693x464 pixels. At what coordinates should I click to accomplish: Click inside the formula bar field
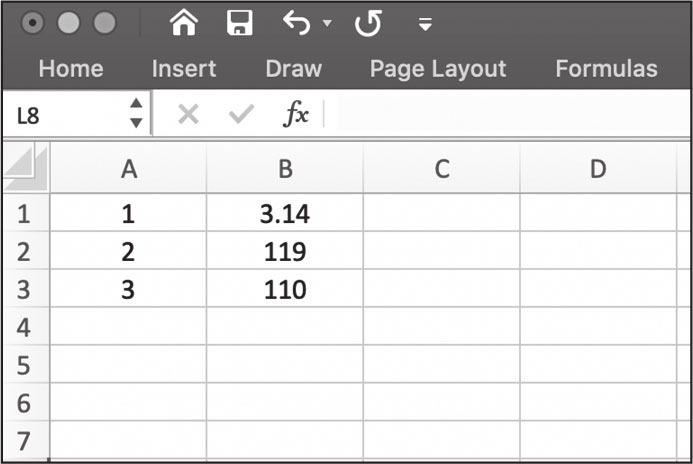[508, 114]
